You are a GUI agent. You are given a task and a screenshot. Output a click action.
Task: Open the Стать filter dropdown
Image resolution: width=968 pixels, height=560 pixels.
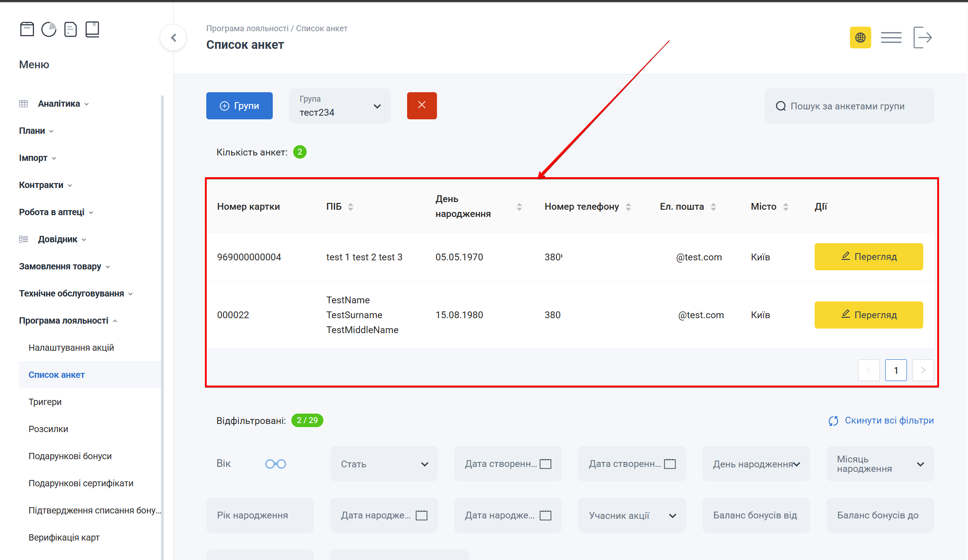[x=384, y=464]
